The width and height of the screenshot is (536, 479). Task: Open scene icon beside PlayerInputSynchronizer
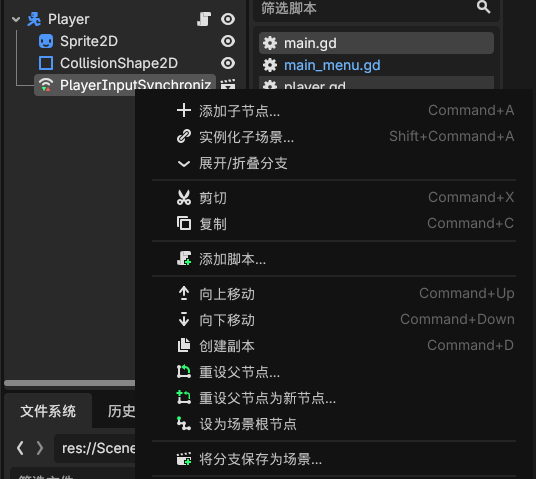[228, 84]
